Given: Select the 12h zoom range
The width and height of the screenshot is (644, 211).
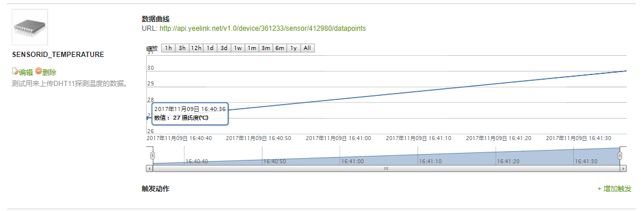Looking at the screenshot, I should click(196, 48).
